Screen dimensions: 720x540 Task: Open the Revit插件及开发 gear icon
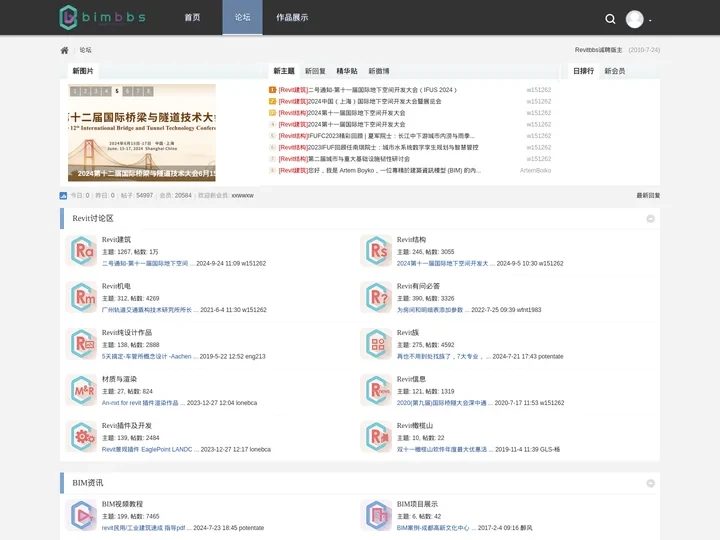coord(82,437)
